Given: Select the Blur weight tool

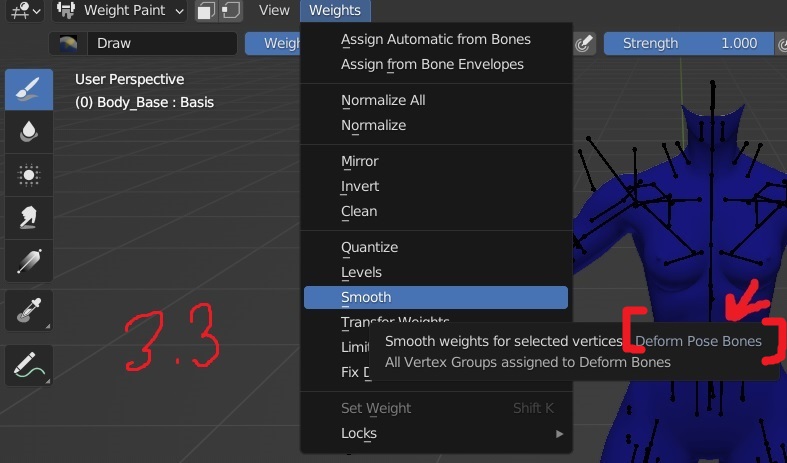Looking at the screenshot, I should click(x=29, y=132).
